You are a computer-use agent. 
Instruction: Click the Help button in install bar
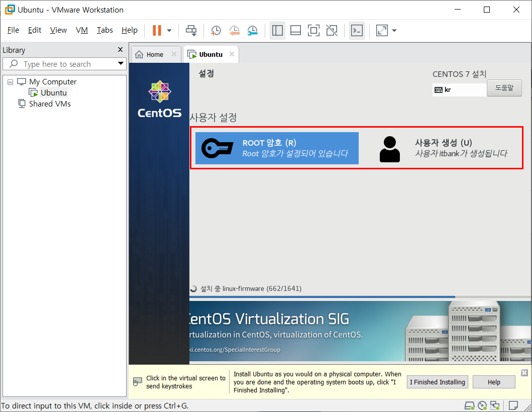[x=494, y=382]
